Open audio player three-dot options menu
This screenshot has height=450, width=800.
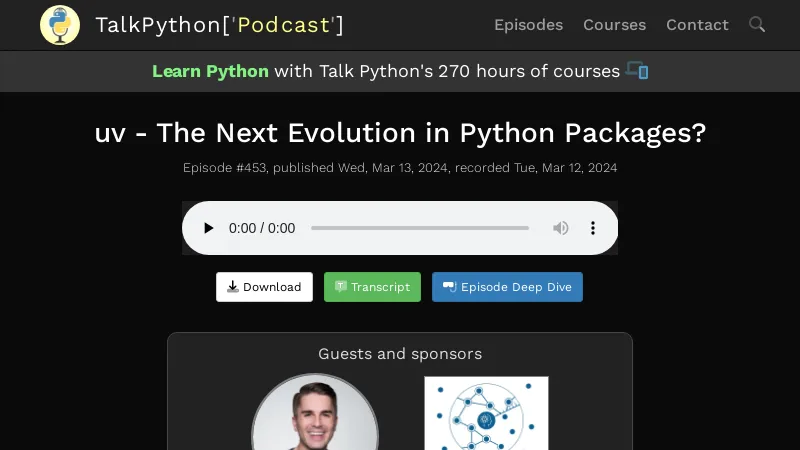coord(592,228)
